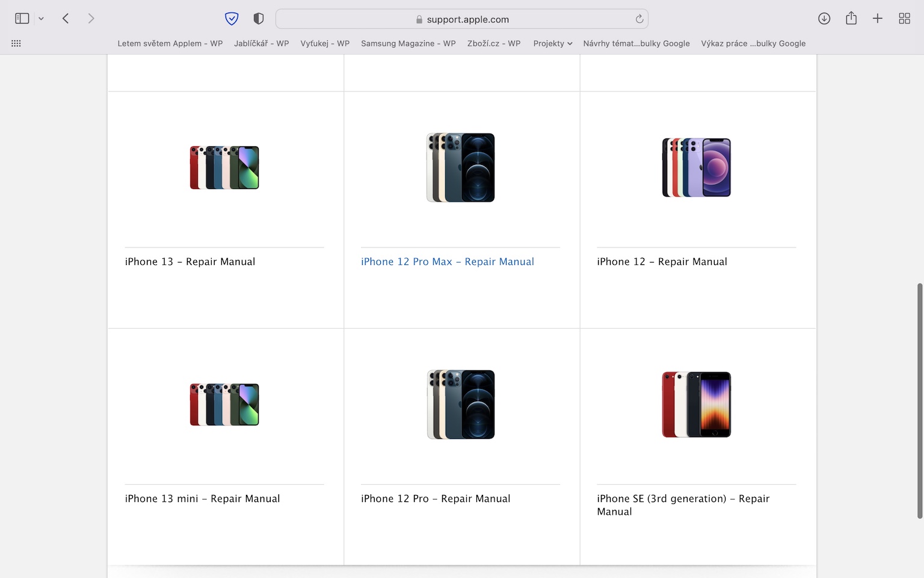Open the Jablíčkář - WP bookmark

[262, 43]
